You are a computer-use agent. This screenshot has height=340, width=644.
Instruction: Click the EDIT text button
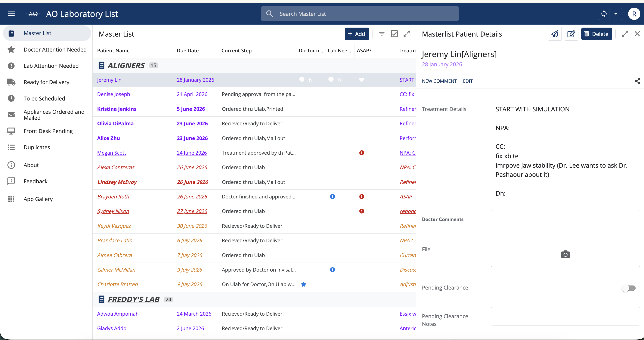pos(468,81)
